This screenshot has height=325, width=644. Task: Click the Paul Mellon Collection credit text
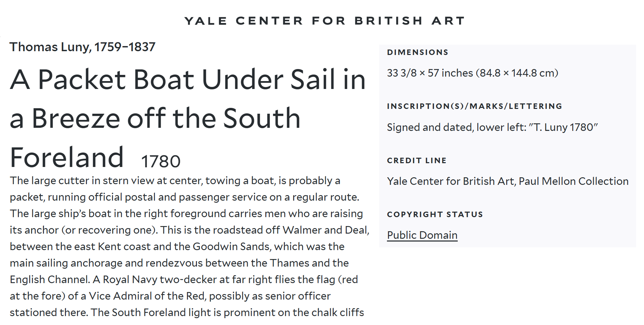pyautogui.click(x=573, y=181)
